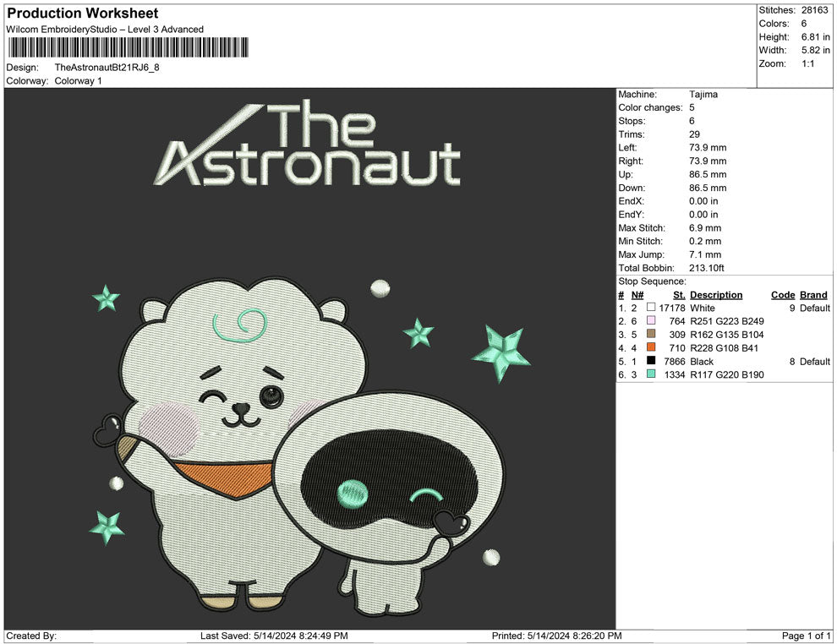Click the 'Brand' column header
This screenshot has height=644, width=837.
pos(813,295)
